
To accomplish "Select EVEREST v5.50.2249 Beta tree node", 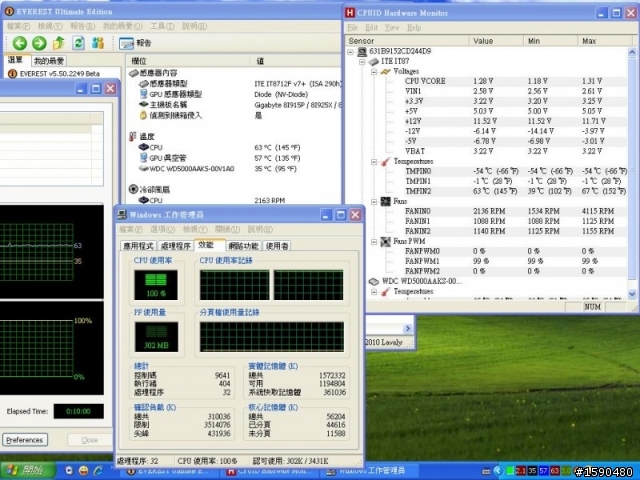I will pos(54,73).
